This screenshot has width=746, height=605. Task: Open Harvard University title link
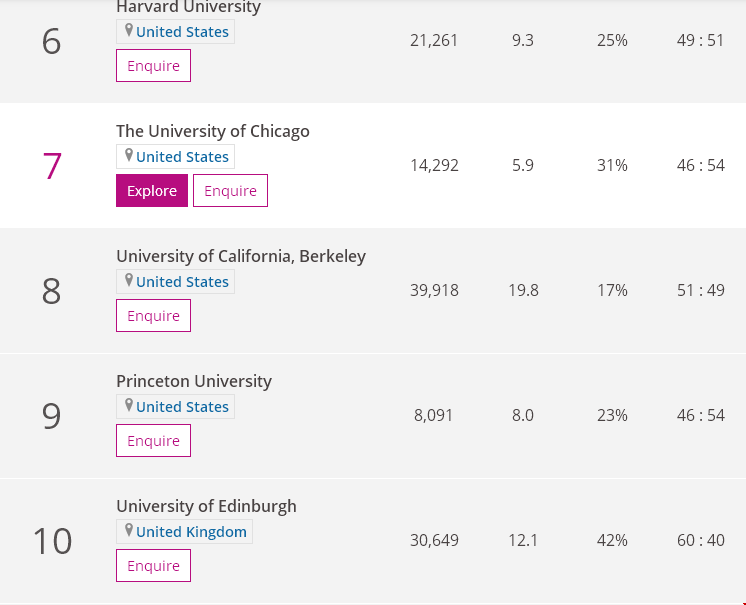(188, 7)
